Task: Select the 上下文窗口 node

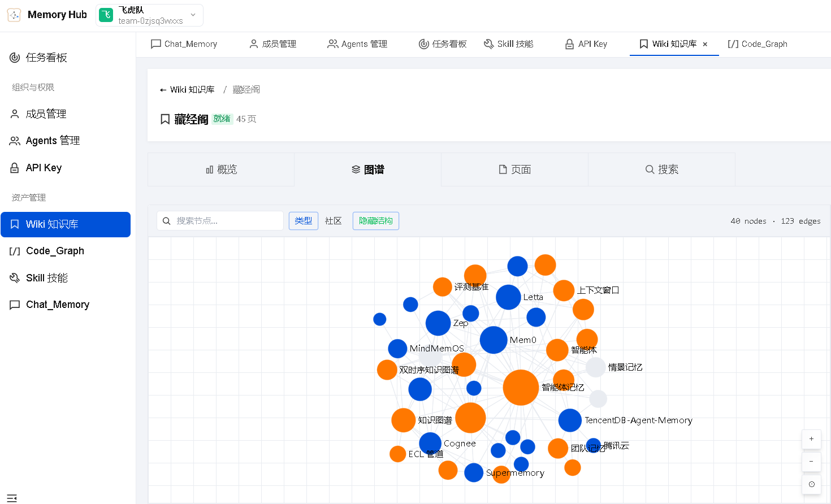Action: pyautogui.click(x=564, y=290)
